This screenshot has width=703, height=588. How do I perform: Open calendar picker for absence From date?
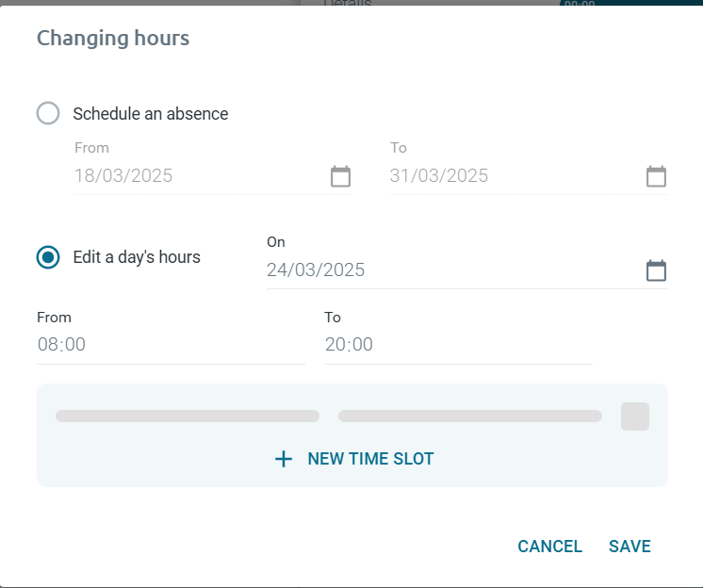(340, 176)
